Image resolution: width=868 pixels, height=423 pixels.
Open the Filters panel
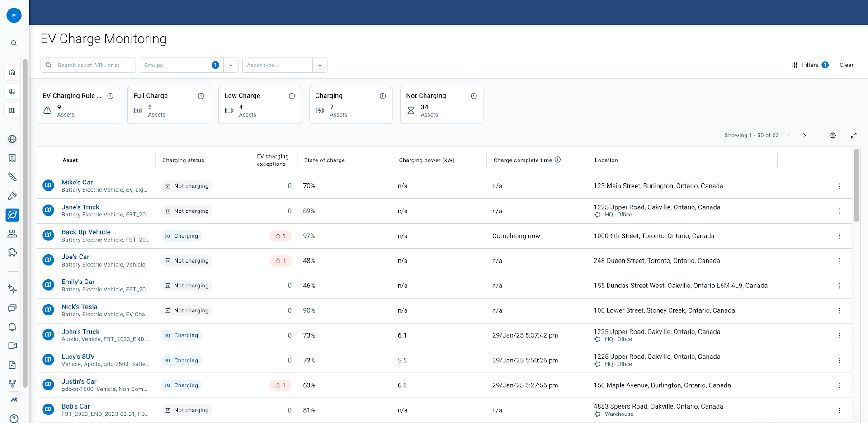pos(810,65)
